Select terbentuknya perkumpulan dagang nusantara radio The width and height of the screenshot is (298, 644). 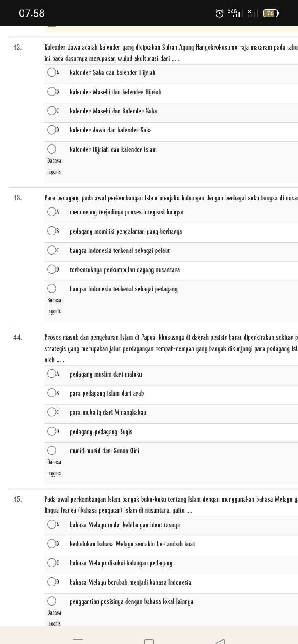[x=52, y=270]
